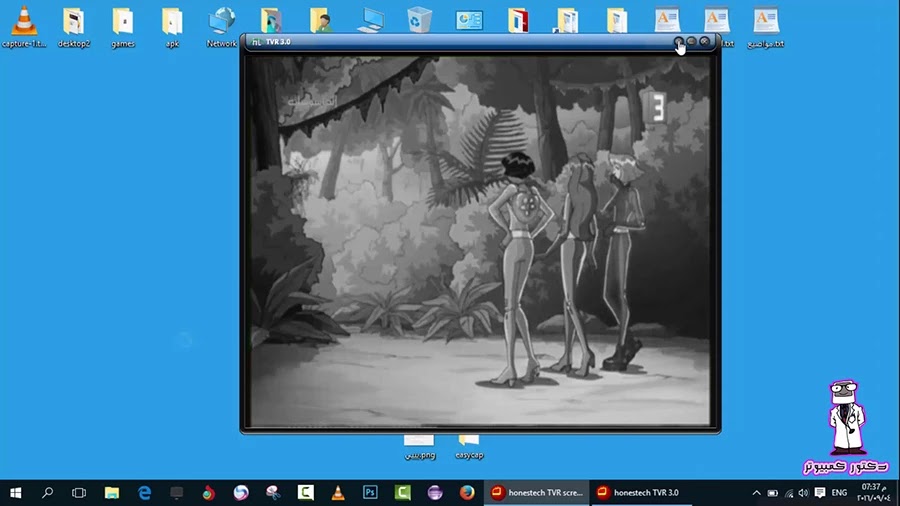Open taskbar Search magnifier
Viewport: 900px width, 506px height.
(48, 493)
